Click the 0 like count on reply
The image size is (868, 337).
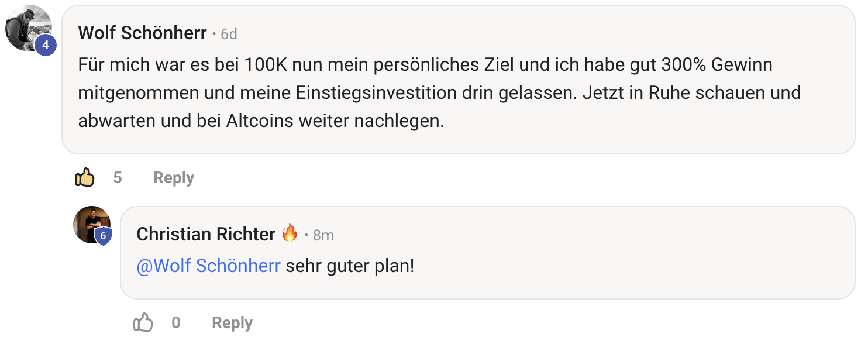click(x=176, y=323)
